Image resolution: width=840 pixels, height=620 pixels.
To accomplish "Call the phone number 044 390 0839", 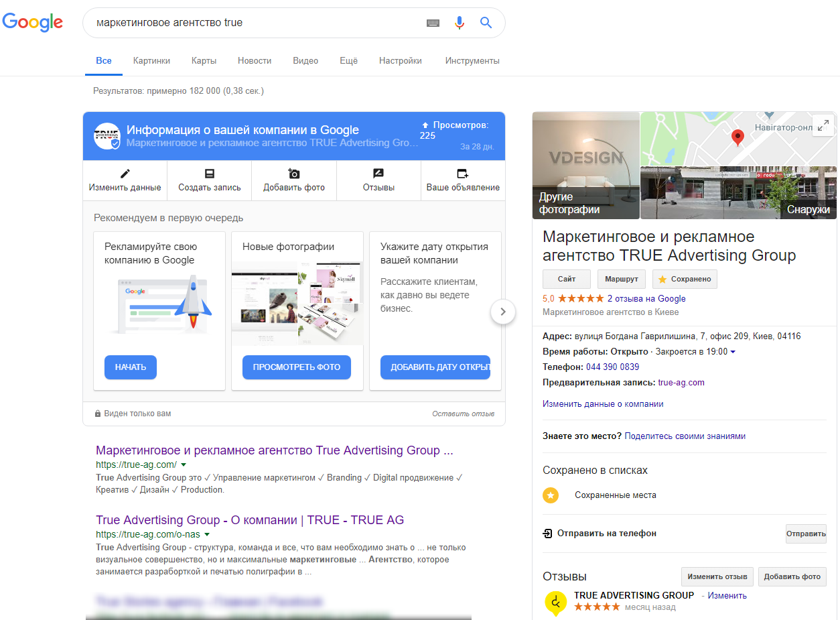I will [612, 367].
